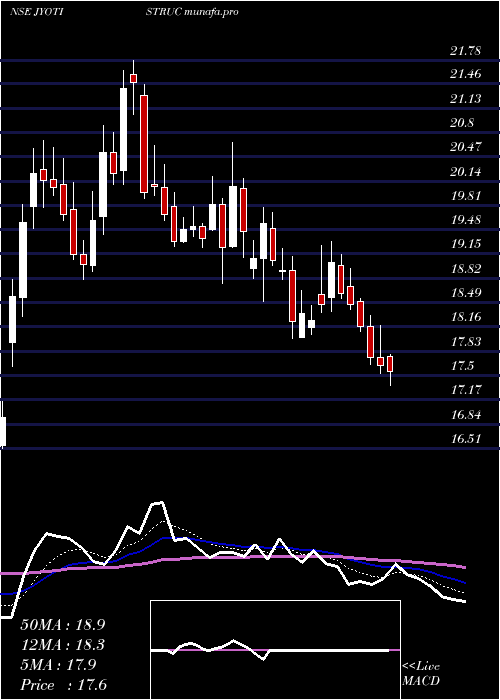Viewport: 500px width, 700px height.
Task: Click the 18.82 price axis label
Action: 466,269
